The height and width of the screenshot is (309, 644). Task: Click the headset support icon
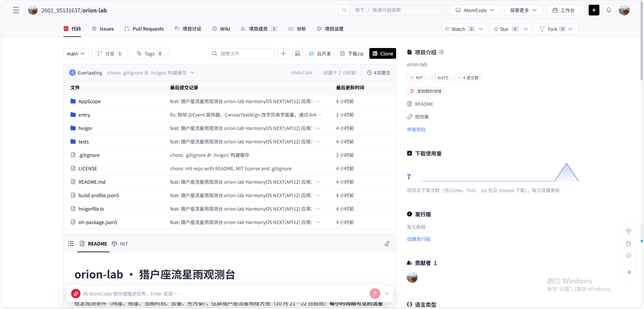(x=629, y=256)
